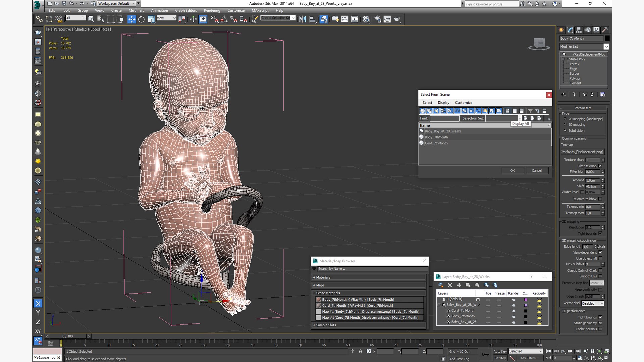Viewport: 644px width, 362px height.
Task: Enable the Relative to bbox checkbox
Action: pyautogui.click(x=600, y=199)
